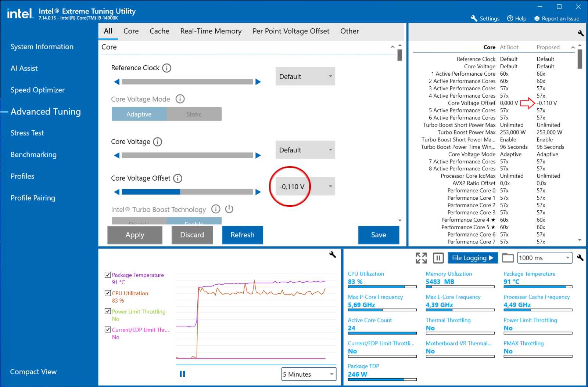Click the Apply button

tap(135, 235)
